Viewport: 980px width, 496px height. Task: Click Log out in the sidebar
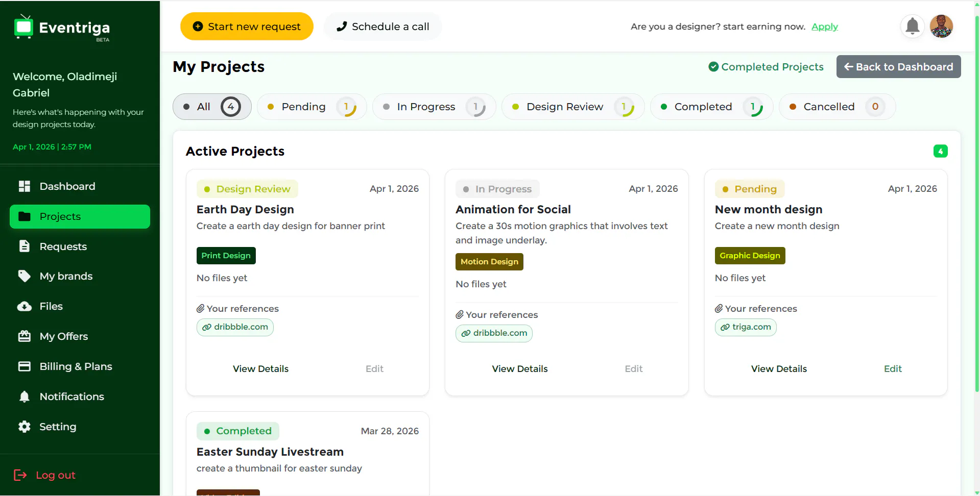coord(55,475)
